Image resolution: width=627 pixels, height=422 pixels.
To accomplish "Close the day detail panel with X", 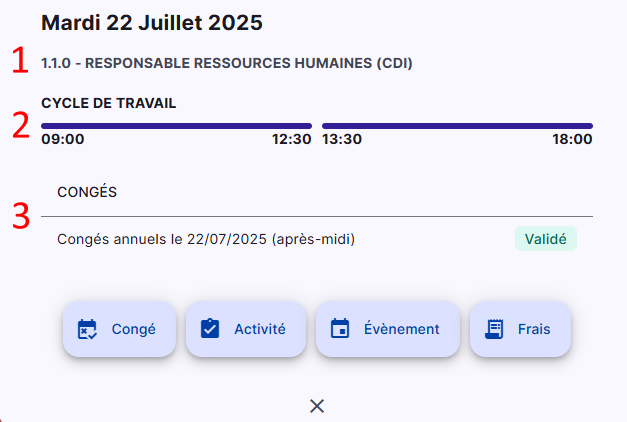I will (x=317, y=406).
